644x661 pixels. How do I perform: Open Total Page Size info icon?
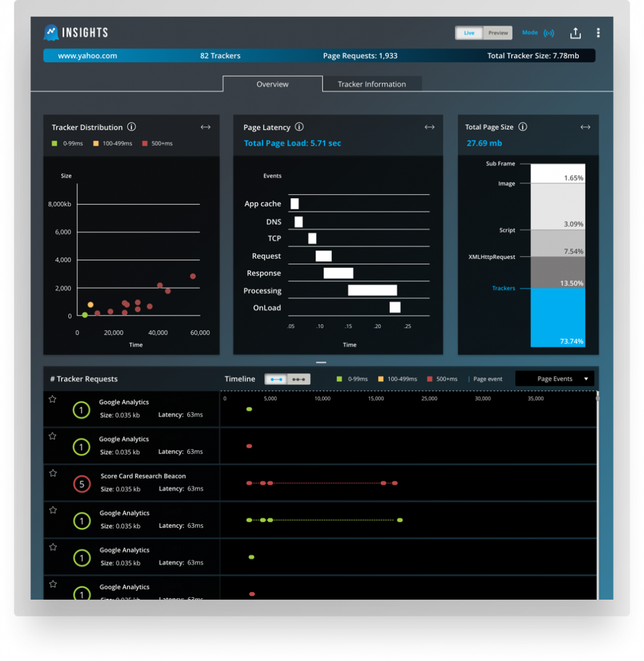tap(523, 127)
